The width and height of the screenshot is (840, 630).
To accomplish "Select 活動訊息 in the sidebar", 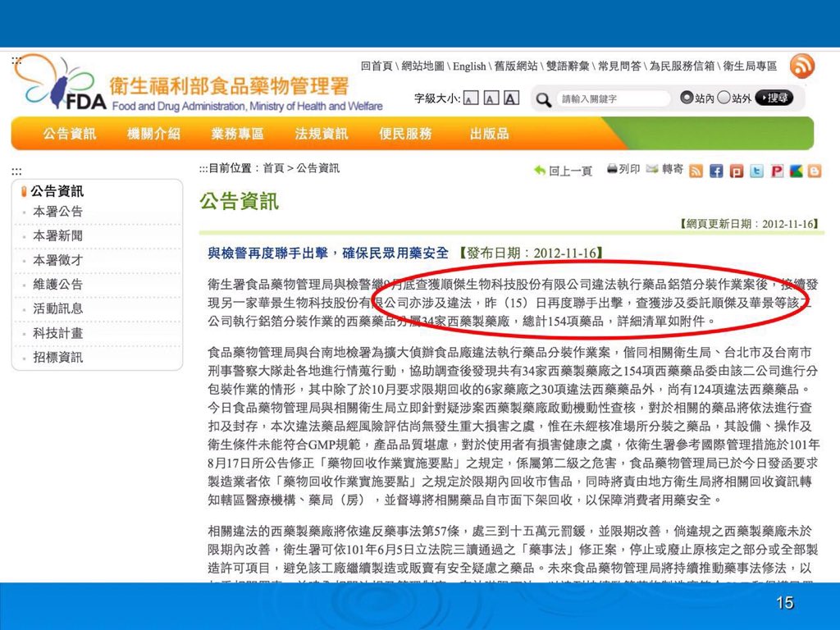I will tap(58, 308).
